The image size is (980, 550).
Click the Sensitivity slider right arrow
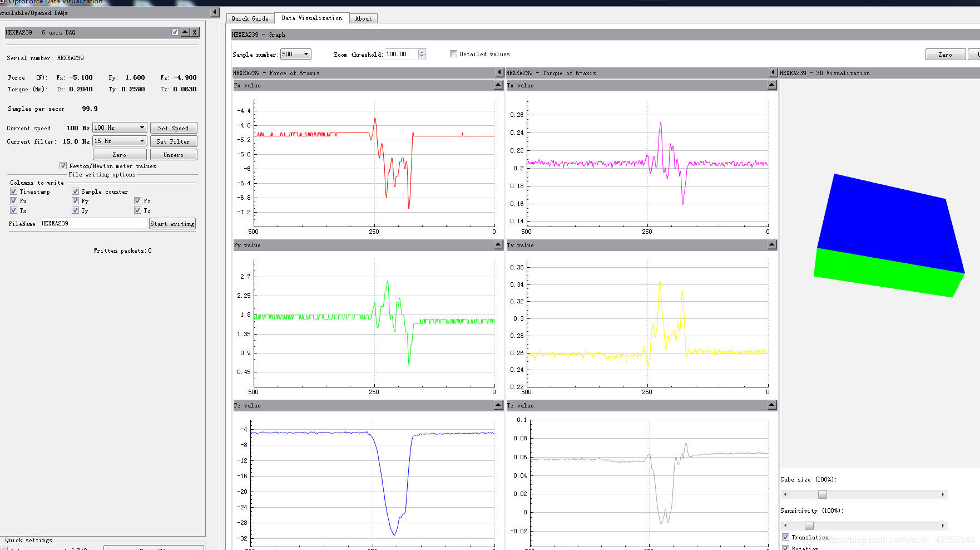point(943,526)
